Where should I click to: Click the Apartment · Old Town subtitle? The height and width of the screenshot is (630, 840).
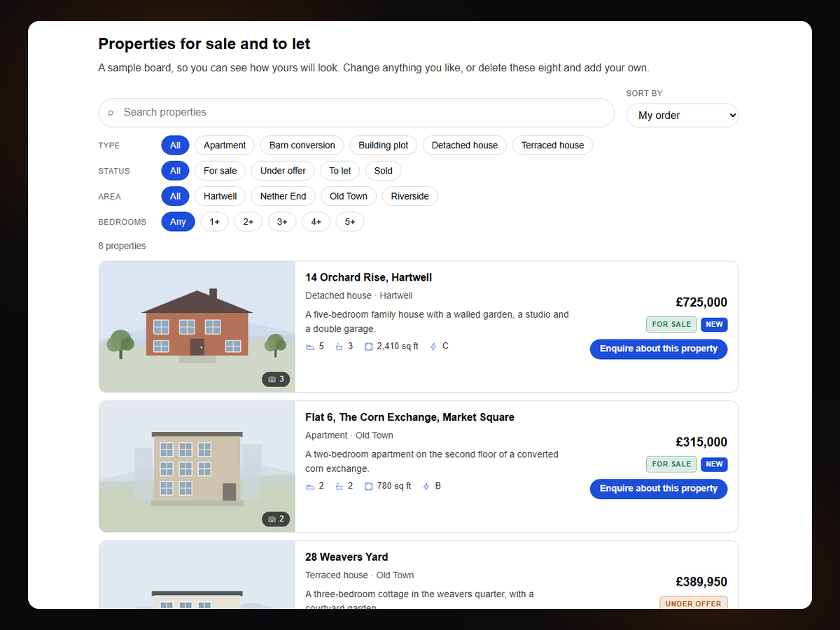click(x=349, y=435)
